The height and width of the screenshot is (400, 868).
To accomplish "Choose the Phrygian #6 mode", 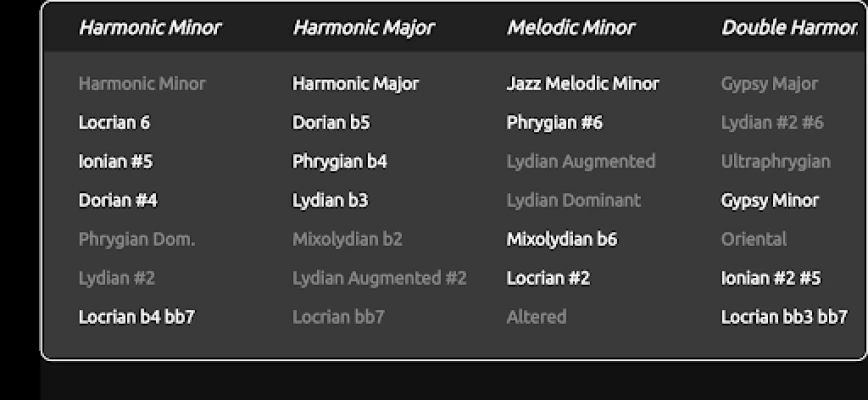I will tap(555, 123).
